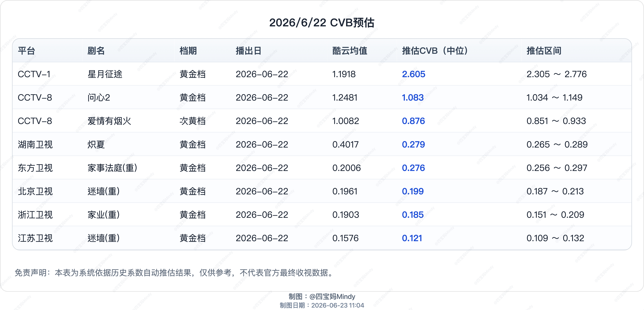
Task: Click the range '0.151 ~ 0.209'
Action: [x=555, y=215]
